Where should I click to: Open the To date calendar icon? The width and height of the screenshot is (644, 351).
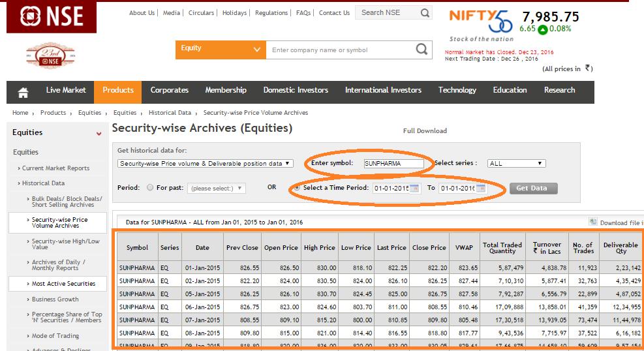coord(481,188)
